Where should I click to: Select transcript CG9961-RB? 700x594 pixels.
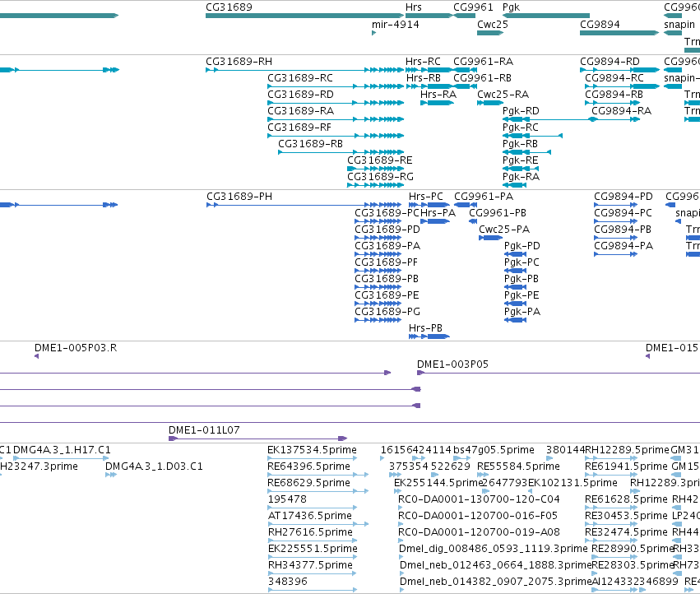coord(483,78)
